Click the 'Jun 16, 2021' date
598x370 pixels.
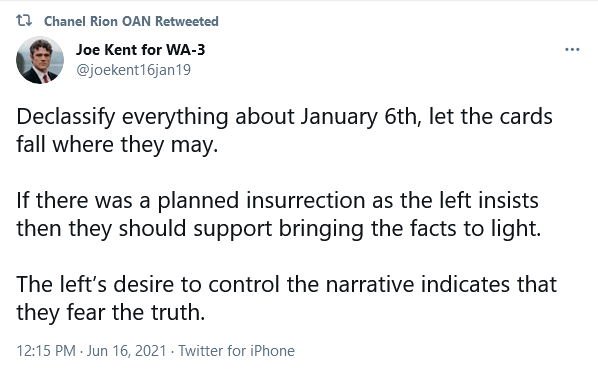click(127, 351)
